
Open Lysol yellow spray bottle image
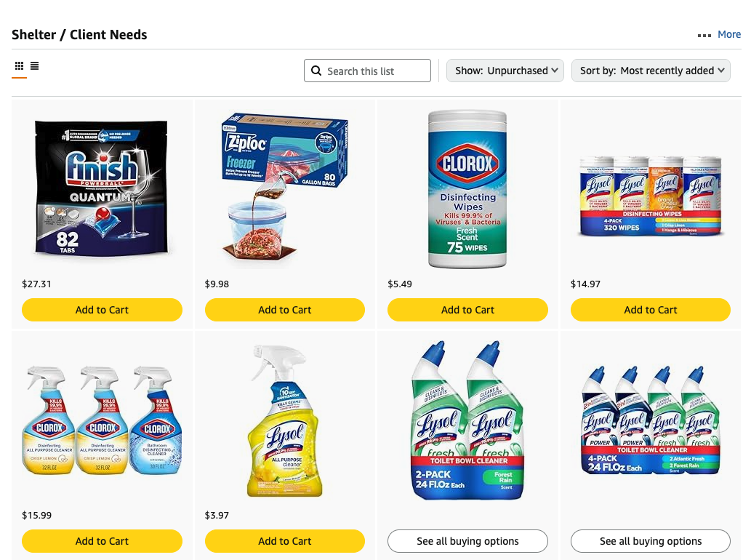click(x=285, y=420)
